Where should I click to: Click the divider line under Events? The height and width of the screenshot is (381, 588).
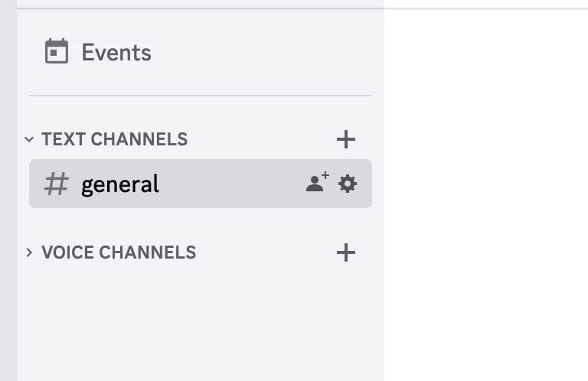coord(200,96)
